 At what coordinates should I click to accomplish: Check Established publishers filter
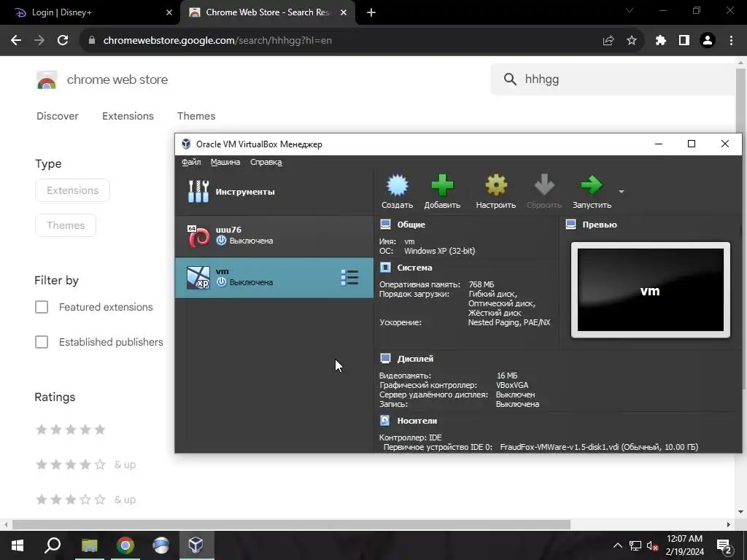click(x=42, y=342)
